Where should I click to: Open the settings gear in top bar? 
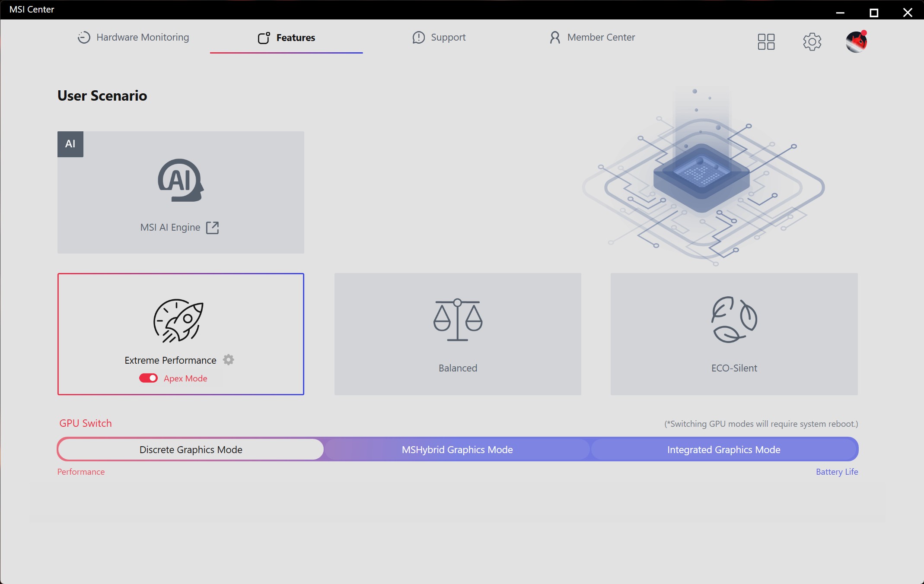pyautogui.click(x=812, y=42)
